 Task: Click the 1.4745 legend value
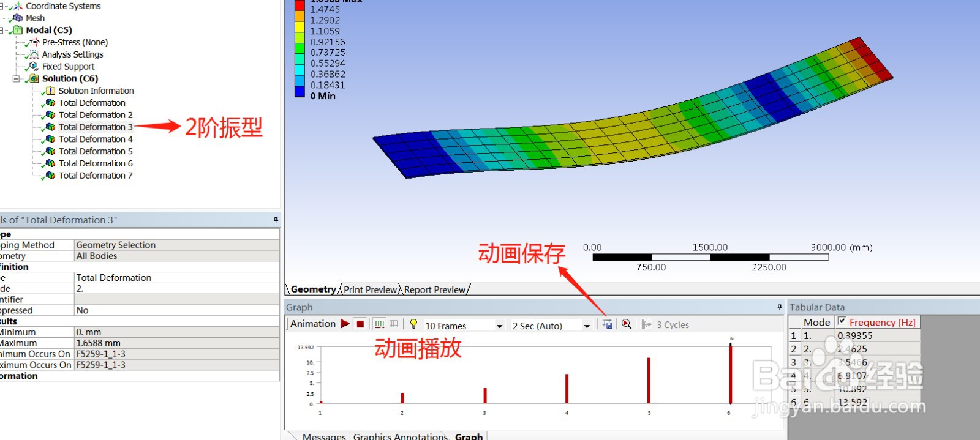[x=325, y=9]
